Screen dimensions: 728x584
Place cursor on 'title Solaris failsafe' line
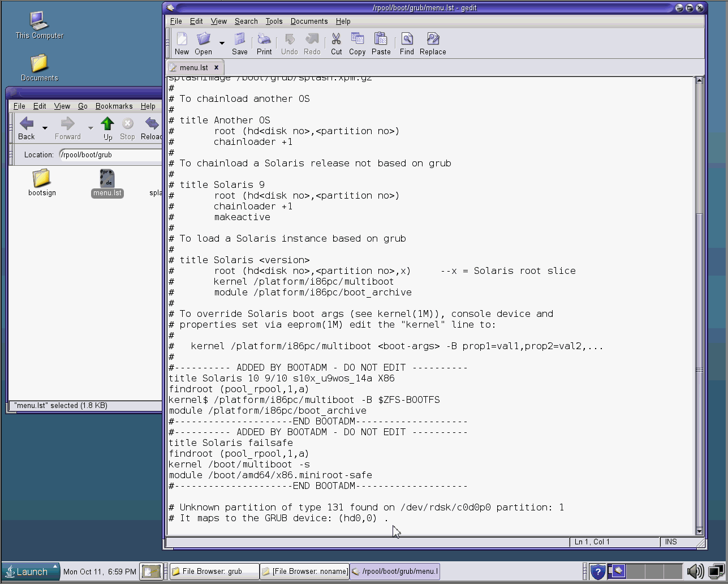[x=231, y=443]
